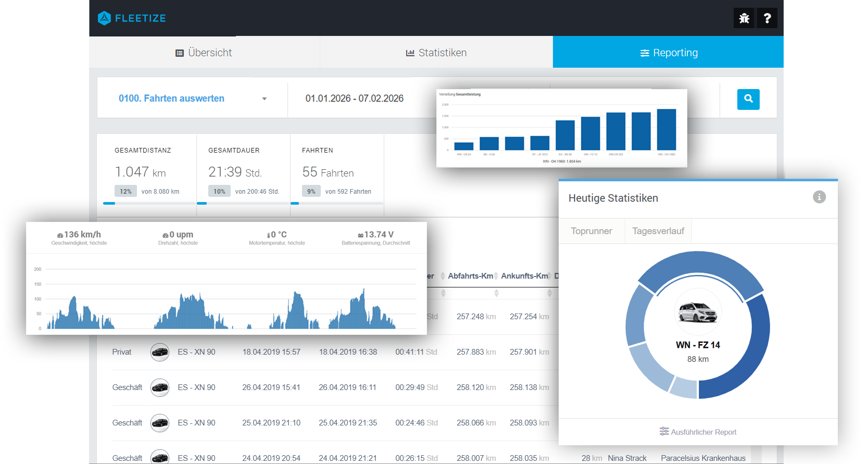The width and height of the screenshot is (868, 464).
Task: Open the help question mark icon
Action: (x=767, y=18)
